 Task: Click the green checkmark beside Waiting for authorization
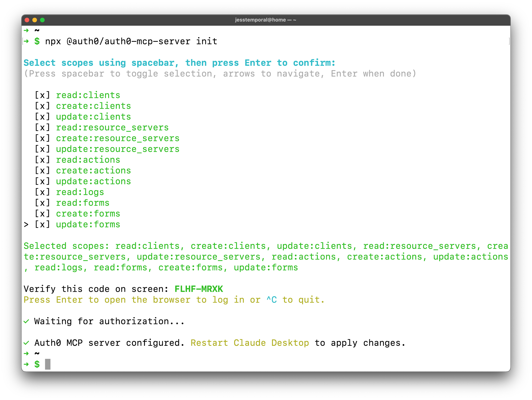[x=26, y=321]
